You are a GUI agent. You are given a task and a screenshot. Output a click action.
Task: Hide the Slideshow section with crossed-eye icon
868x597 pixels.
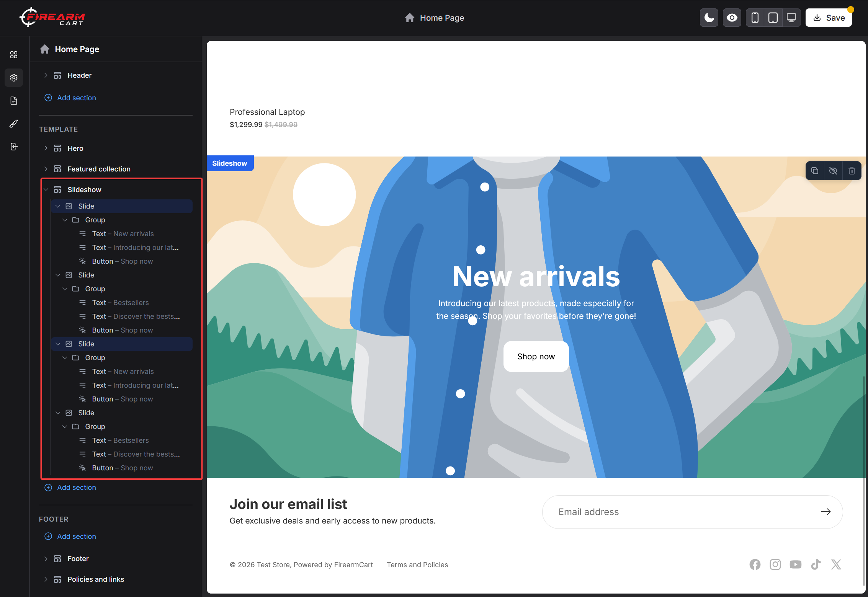pos(833,171)
